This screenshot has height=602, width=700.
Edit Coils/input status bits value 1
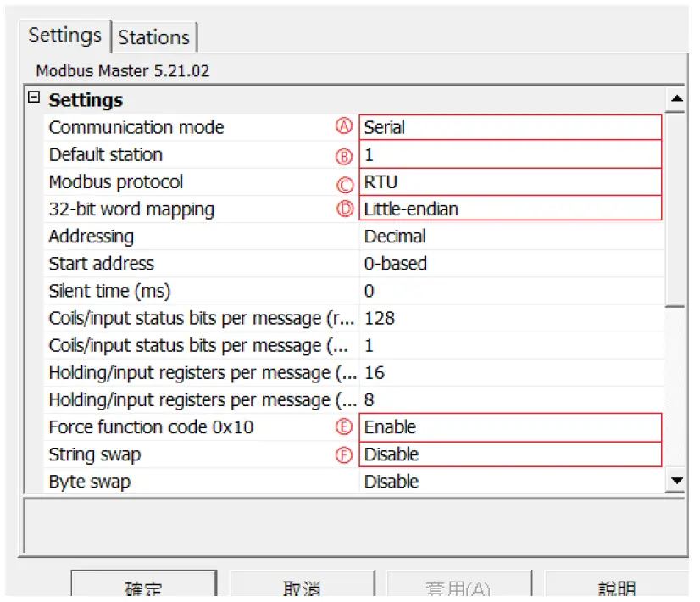[x=512, y=345]
